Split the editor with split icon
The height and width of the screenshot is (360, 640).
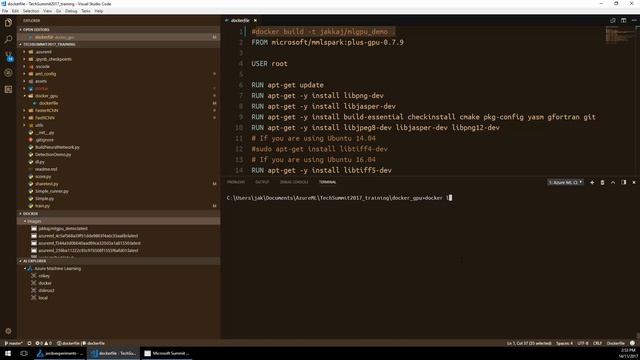(x=623, y=20)
